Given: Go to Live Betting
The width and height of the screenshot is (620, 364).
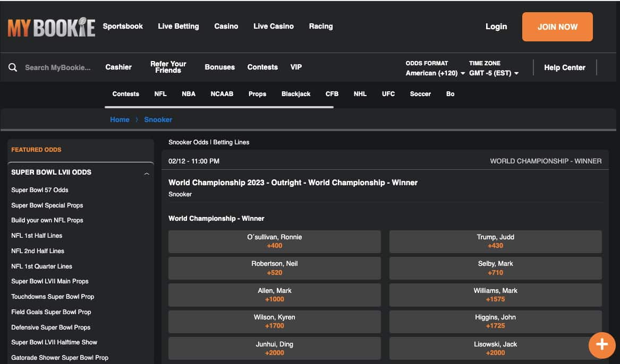Looking at the screenshot, I should tap(179, 27).
